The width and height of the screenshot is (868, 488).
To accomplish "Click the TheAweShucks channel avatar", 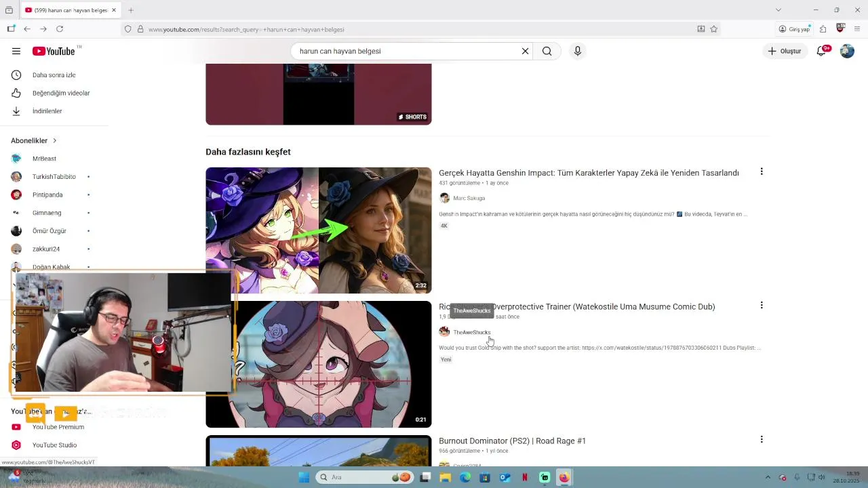I will click(444, 331).
